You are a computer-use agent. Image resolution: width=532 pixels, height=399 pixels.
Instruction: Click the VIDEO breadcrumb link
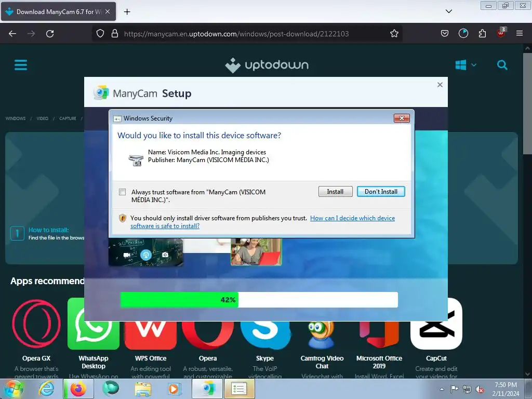tap(43, 118)
